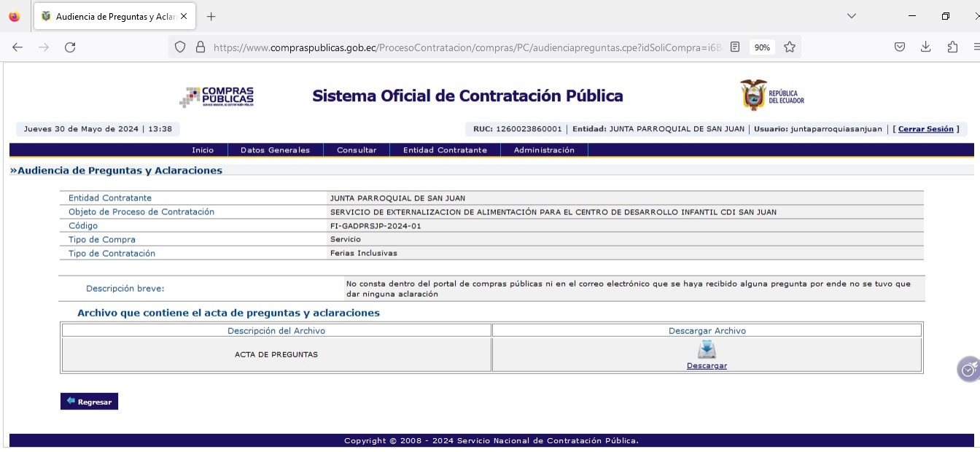Click the Descargar link
Image resolution: width=980 pixels, height=452 pixels.
point(707,366)
